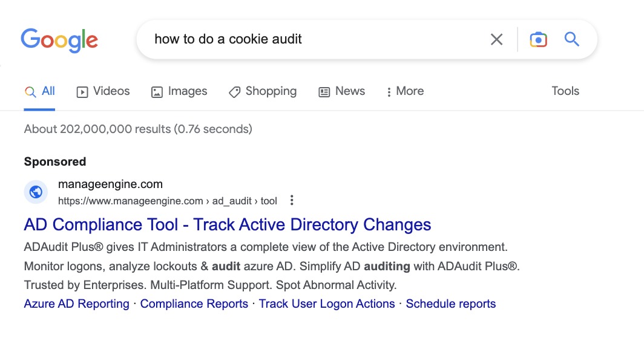The image size is (644, 341).
Task: Open the AD Compliance Tool headline link
Action: [x=228, y=225]
